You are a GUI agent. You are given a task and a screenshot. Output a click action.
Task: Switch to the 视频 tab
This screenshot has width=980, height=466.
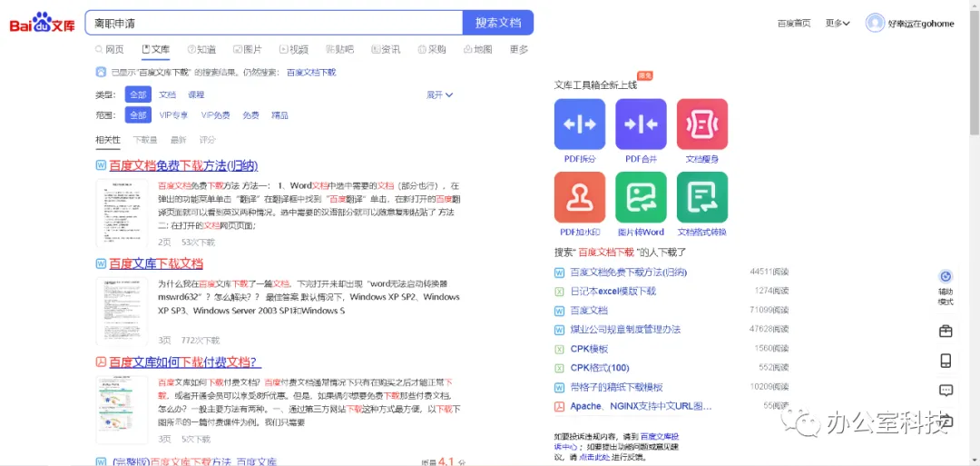[x=294, y=49]
